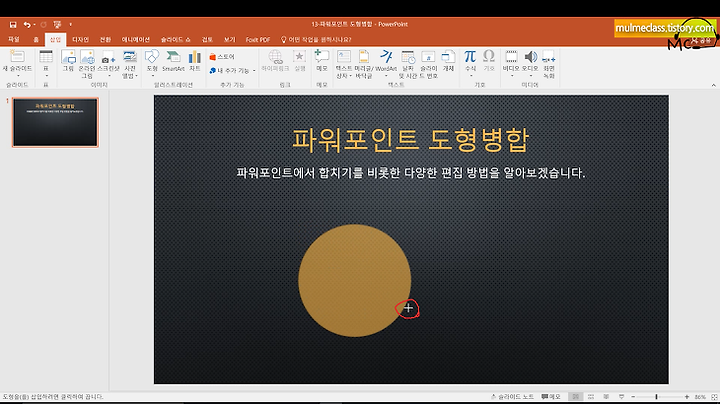Open the 스토어 (Store) add-ins

click(x=222, y=57)
